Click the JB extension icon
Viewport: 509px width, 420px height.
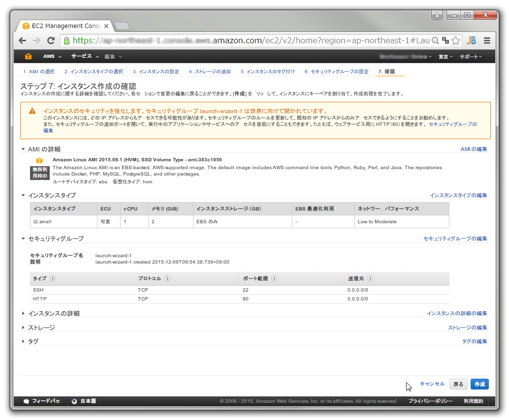[472, 40]
